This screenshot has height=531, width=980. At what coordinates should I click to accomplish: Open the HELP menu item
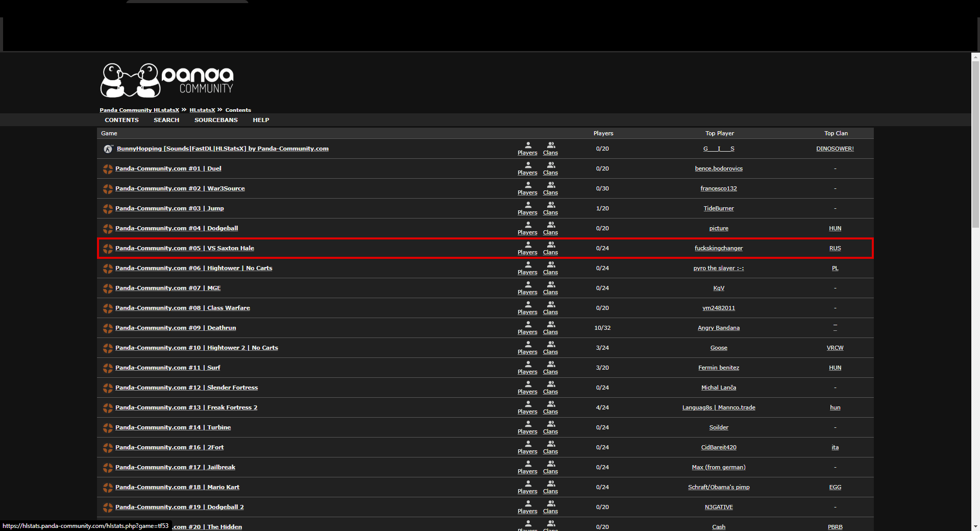[261, 120]
